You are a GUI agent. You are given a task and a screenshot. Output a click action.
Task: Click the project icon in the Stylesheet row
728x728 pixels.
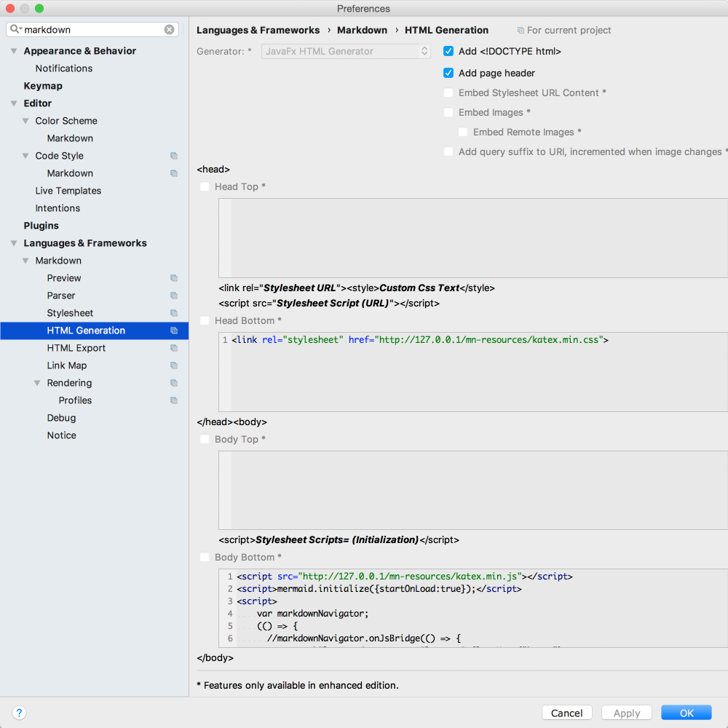click(174, 313)
